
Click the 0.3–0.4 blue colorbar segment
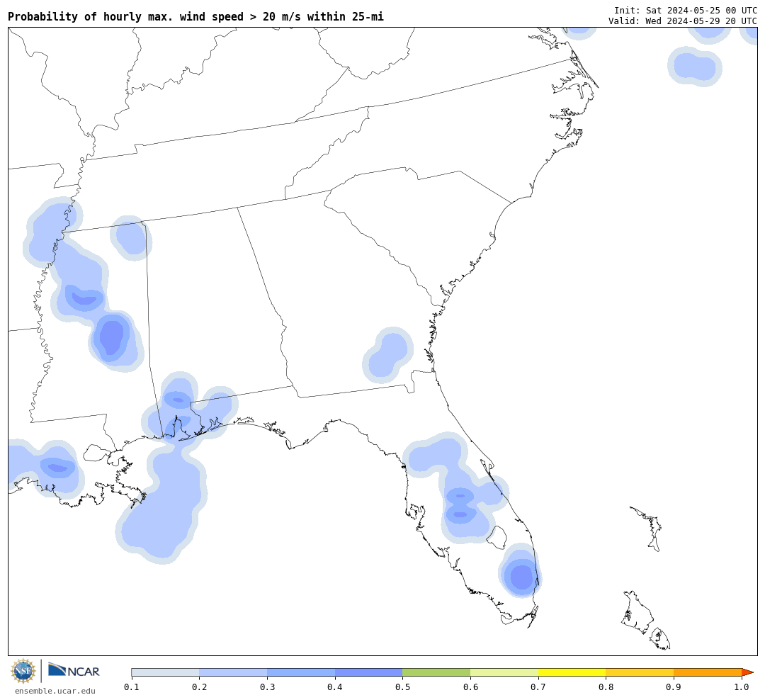[301, 672]
